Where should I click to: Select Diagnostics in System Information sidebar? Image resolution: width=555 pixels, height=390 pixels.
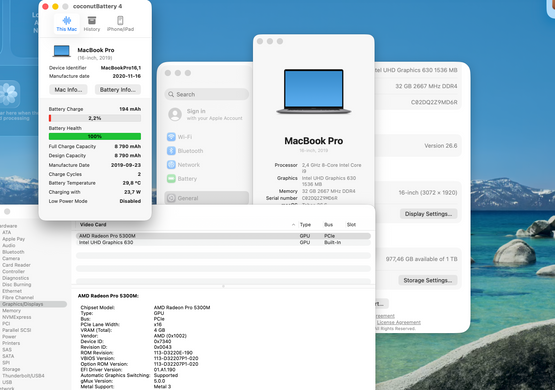pos(16,278)
